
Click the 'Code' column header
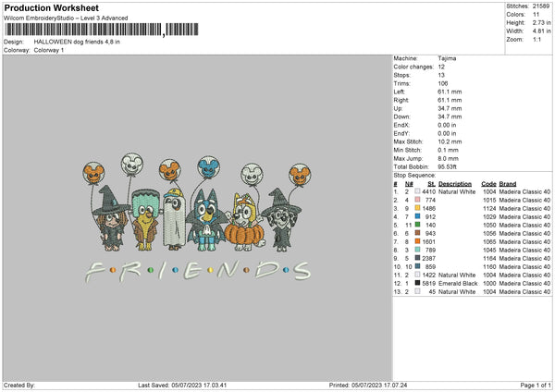488,184
